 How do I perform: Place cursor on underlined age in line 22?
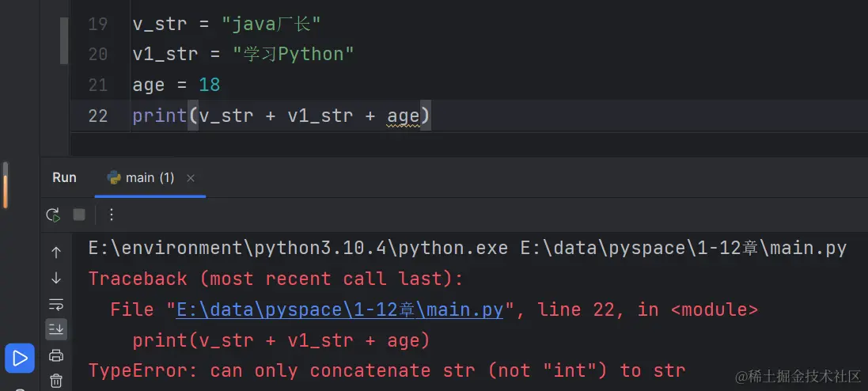[404, 116]
